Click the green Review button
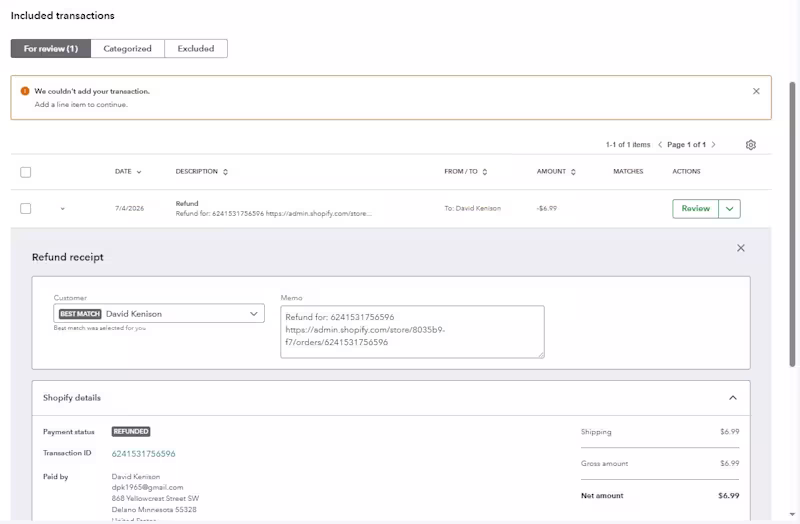The image size is (800, 524). 695,209
